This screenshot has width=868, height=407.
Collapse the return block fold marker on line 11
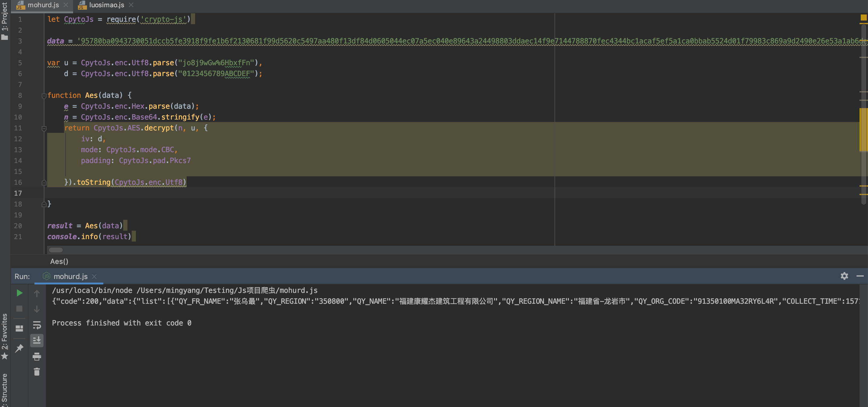[x=44, y=128]
